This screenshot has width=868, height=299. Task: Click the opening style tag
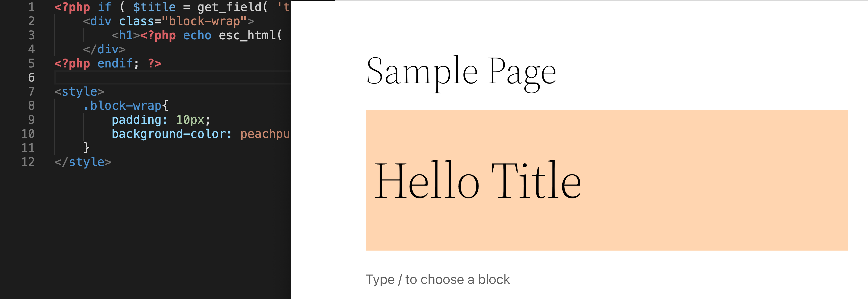tap(80, 92)
